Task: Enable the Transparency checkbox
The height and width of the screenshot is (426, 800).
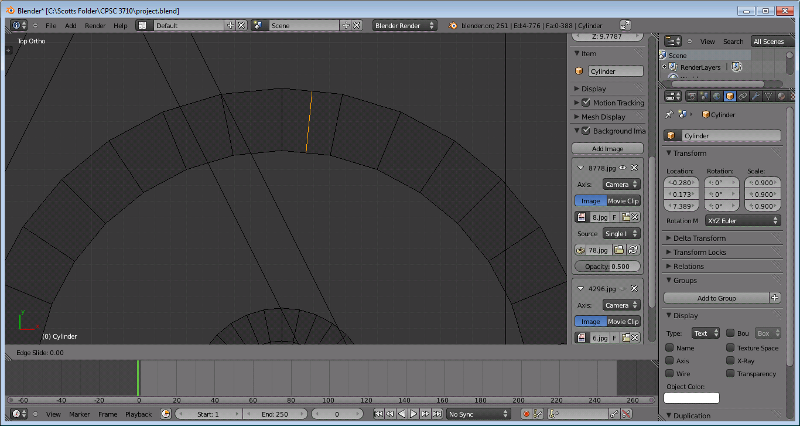Action: [x=730, y=373]
